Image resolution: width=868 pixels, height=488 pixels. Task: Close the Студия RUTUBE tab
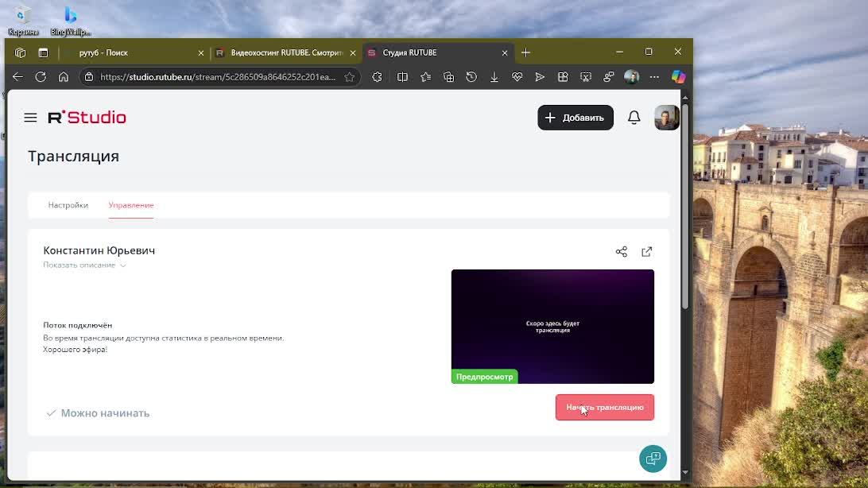pyautogui.click(x=504, y=53)
